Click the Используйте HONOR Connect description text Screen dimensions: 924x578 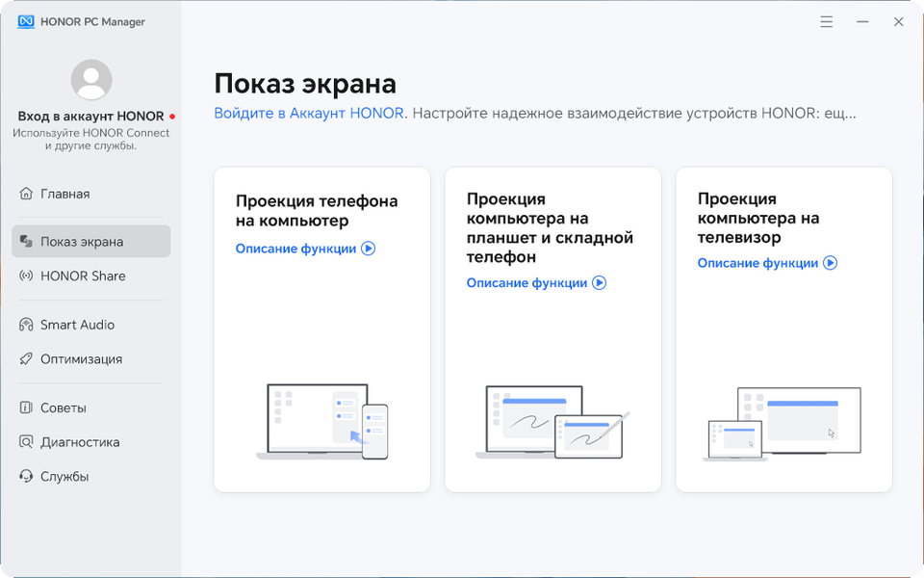pyautogui.click(x=90, y=139)
